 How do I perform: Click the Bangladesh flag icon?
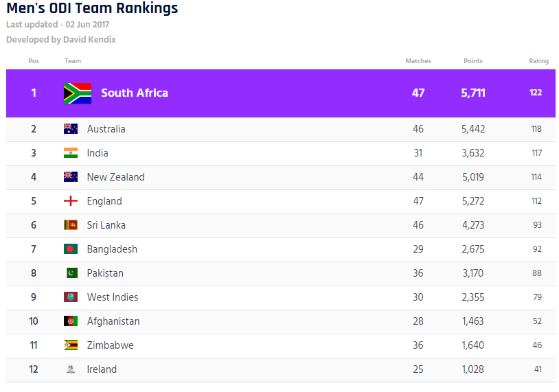pyautogui.click(x=71, y=249)
